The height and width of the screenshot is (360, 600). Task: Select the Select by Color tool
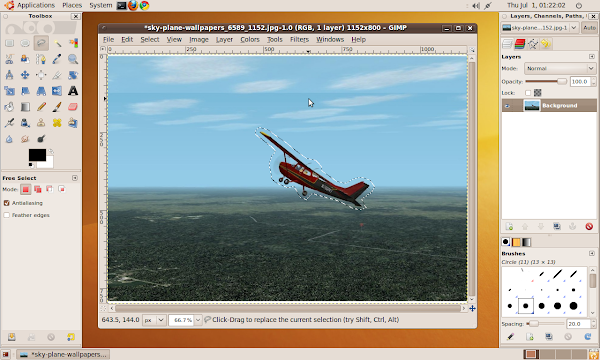[x=73, y=43]
